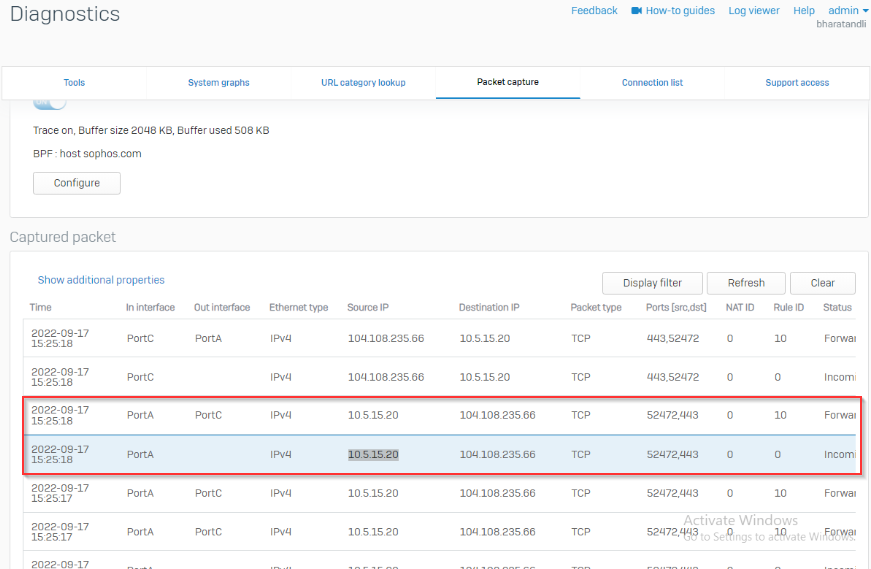871x569 pixels.
Task: Switch to System graphs tab
Action: point(218,83)
